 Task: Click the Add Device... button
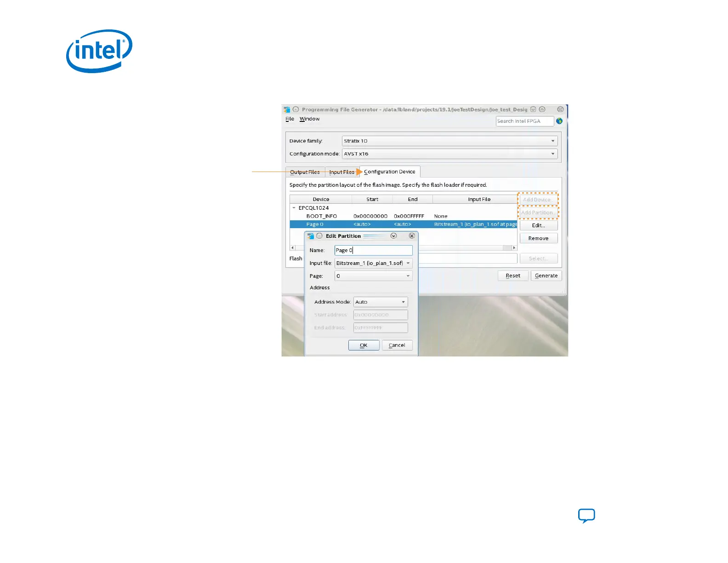coord(538,200)
